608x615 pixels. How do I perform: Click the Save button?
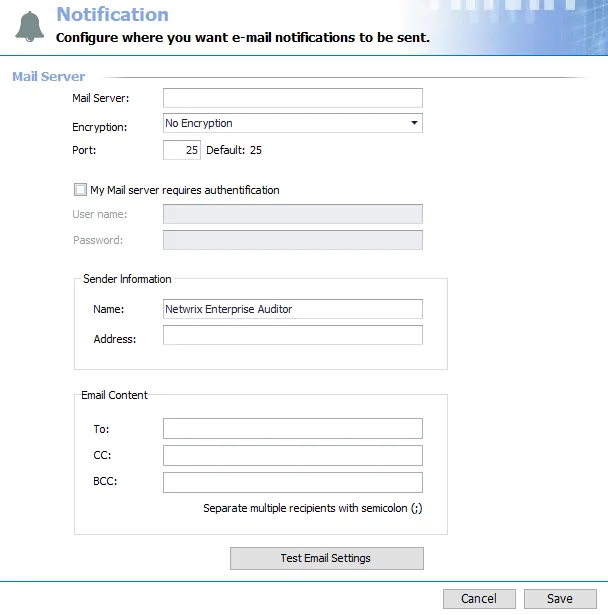[x=560, y=599]
